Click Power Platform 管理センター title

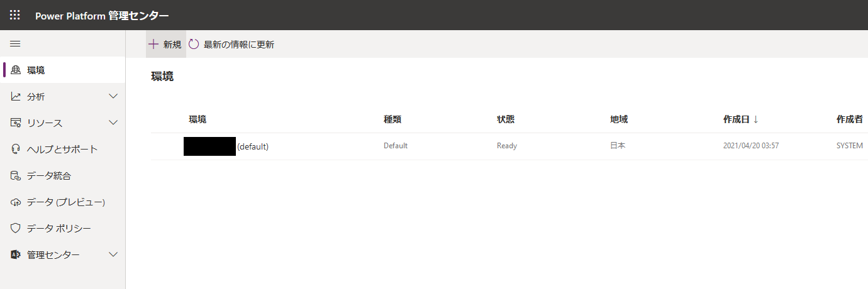(102, 16)
